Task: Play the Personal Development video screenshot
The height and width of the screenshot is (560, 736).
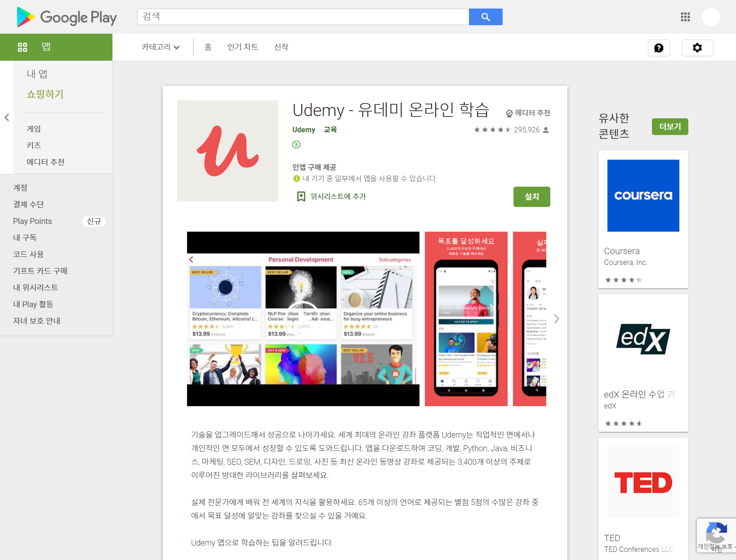Action: click(x=303, y=319)
